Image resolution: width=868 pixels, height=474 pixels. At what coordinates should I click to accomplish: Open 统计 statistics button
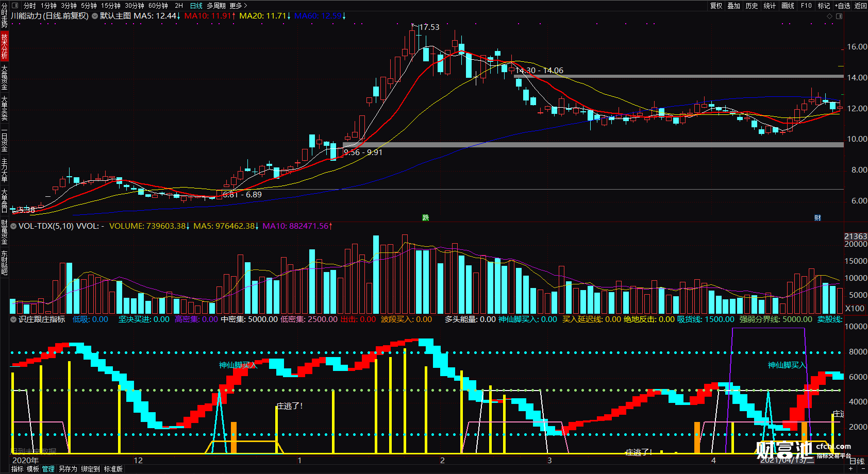pos(770,6)
